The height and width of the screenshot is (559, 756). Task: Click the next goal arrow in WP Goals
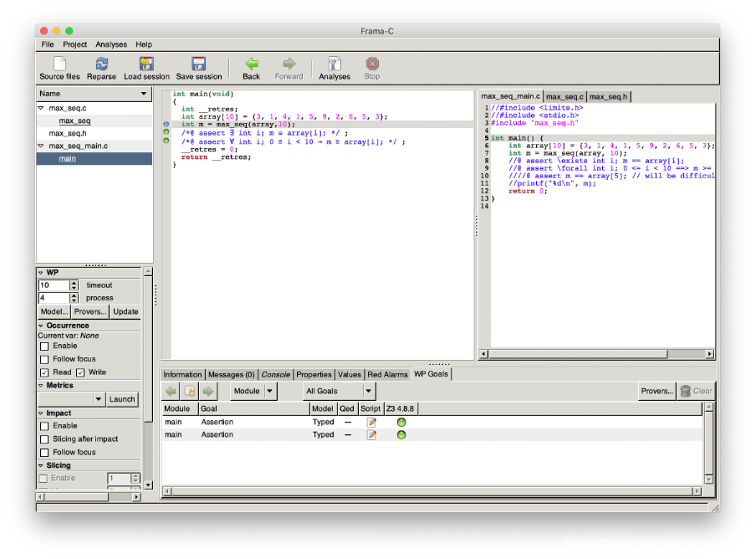coord(207,391)
